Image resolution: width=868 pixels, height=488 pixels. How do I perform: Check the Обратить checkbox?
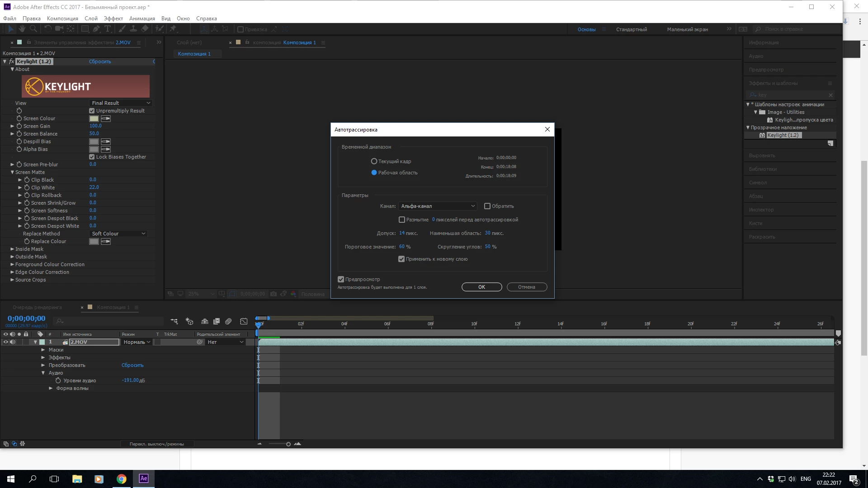[487, 206]
